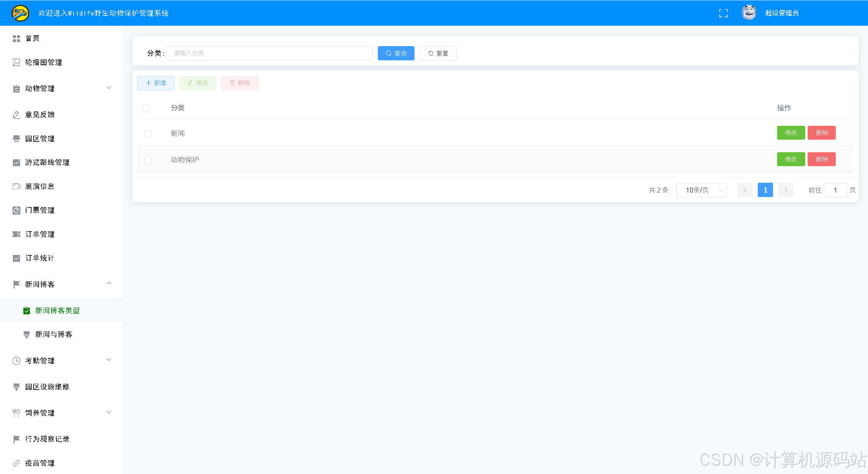The width and height of the screenshot is (868, 474).
Task: Click the 游览路线管理 chart icon
Action: point(16,163)
